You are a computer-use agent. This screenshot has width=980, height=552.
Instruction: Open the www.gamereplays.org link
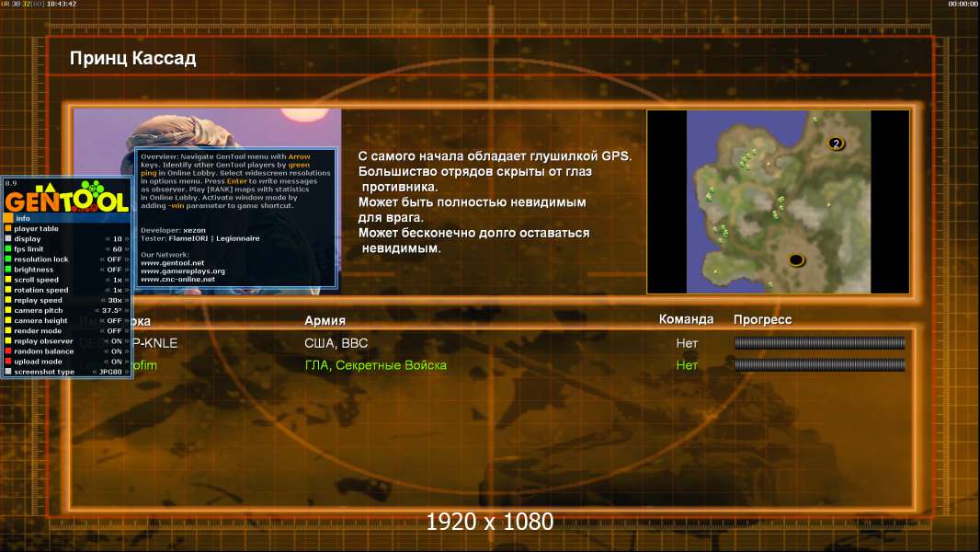(183, 271)
